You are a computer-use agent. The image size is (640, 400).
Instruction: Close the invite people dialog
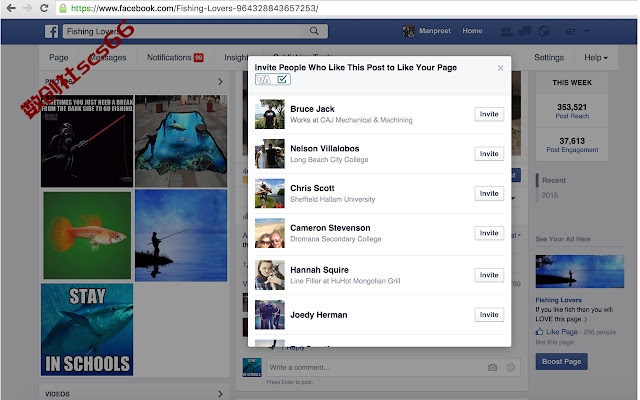click(500, 68)
